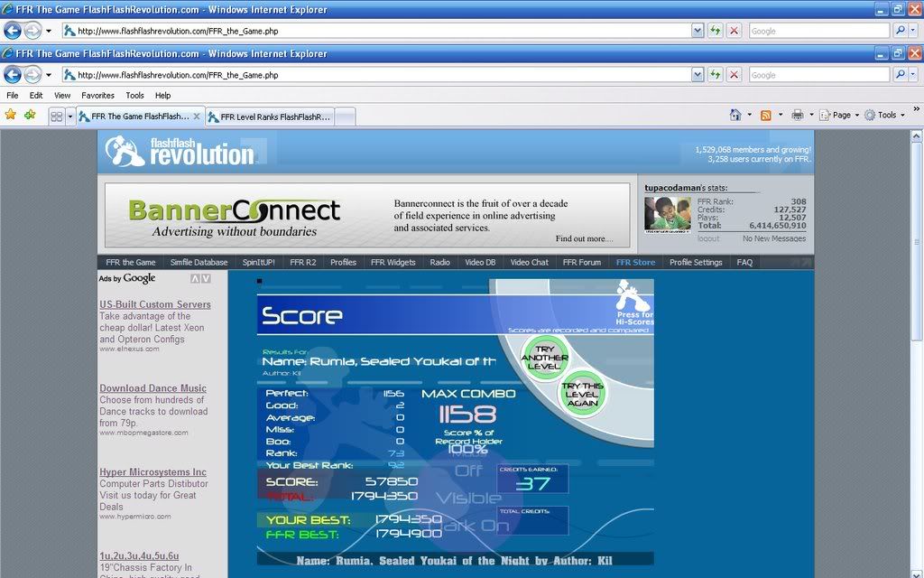The image size is (924, 578).
Task: Click the Add to Favorites icon
Action: click(30, 115)
